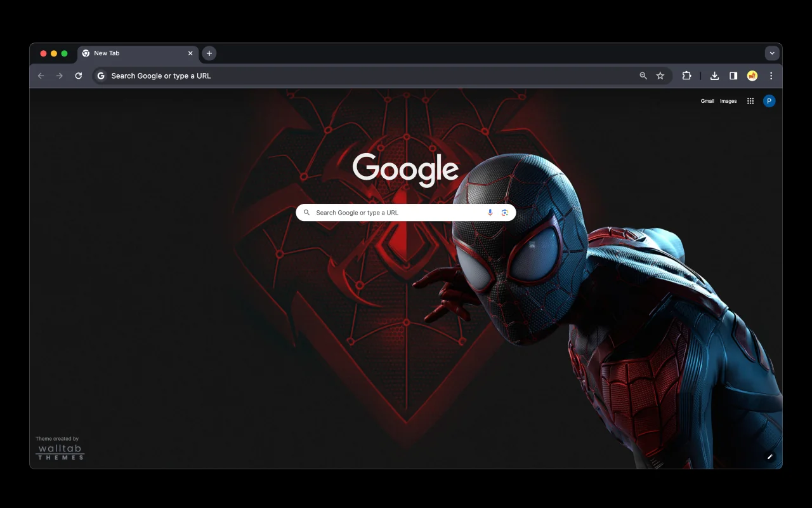The width and height of the screenshot is (812, 508).
Task: Reload the page with the refresh icon
Action: tap(79, 76)
